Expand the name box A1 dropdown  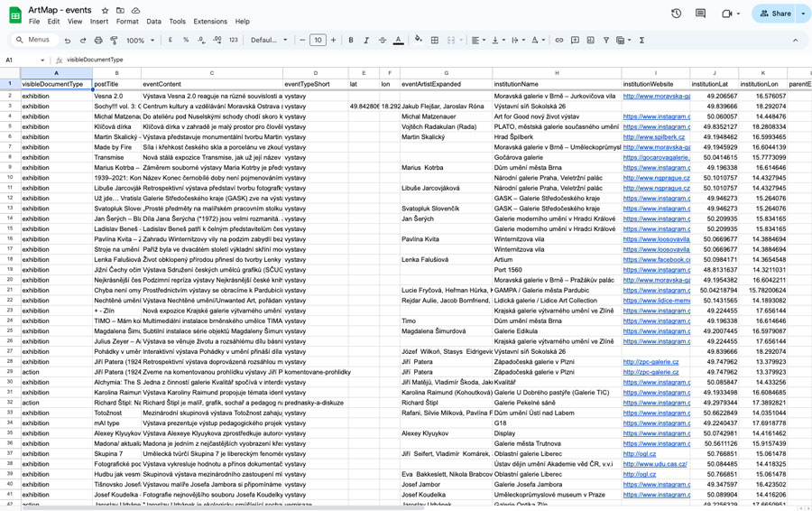tap(42, 60)
